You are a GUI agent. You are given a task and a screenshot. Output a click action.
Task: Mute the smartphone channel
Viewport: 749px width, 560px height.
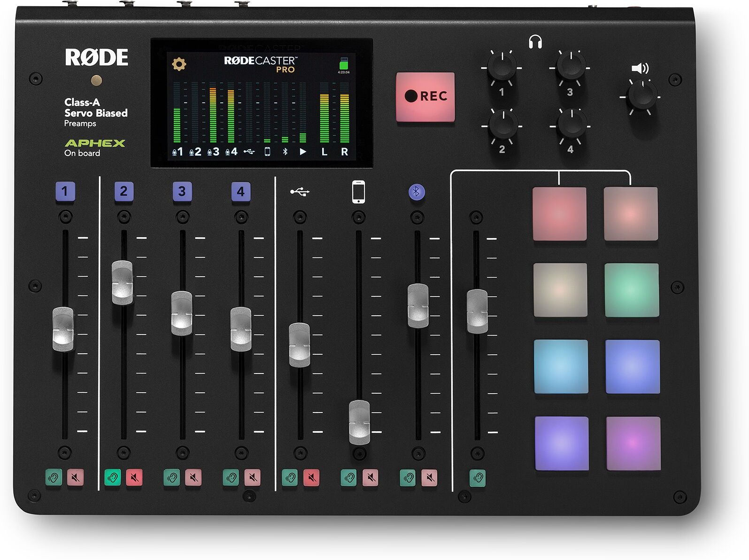(x=371, y=478)
